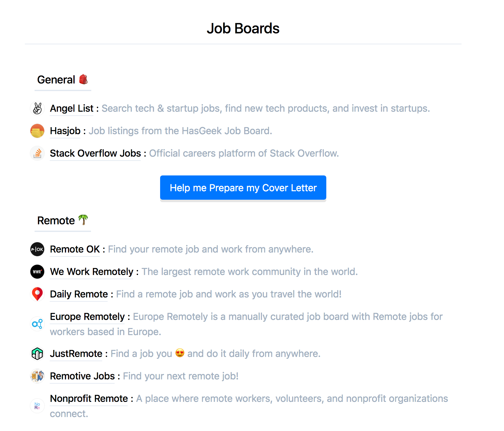Click the Nonprofit Remote NoRe logo
Viewport: 504px width, 431px height.
(37, 406)
